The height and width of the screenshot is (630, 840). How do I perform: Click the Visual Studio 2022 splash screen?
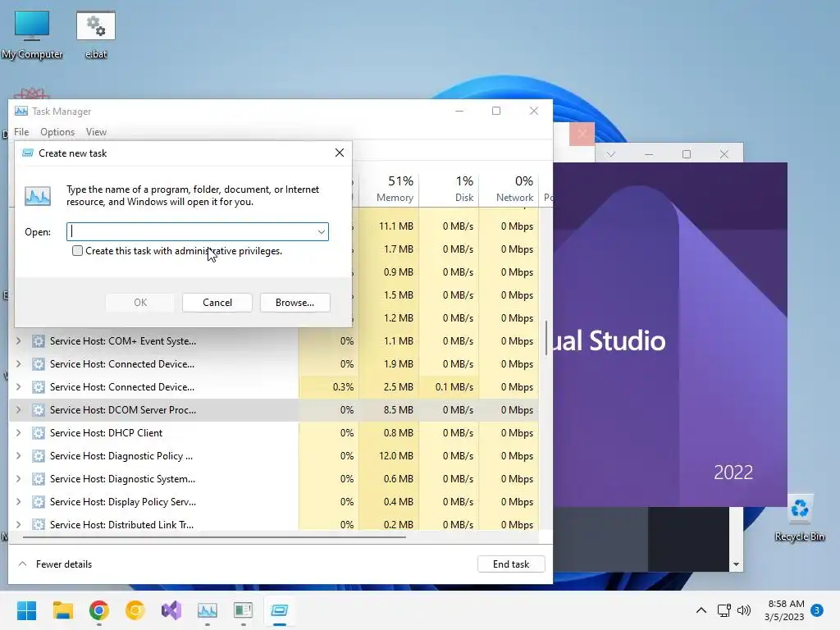coord(670,335)
